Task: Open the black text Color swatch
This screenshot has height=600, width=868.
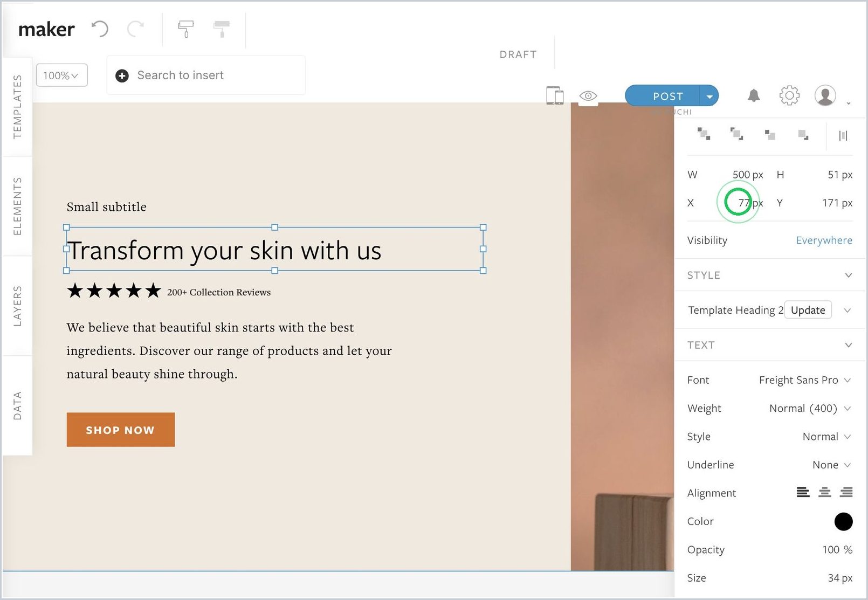Action: [x=843, y=521]
